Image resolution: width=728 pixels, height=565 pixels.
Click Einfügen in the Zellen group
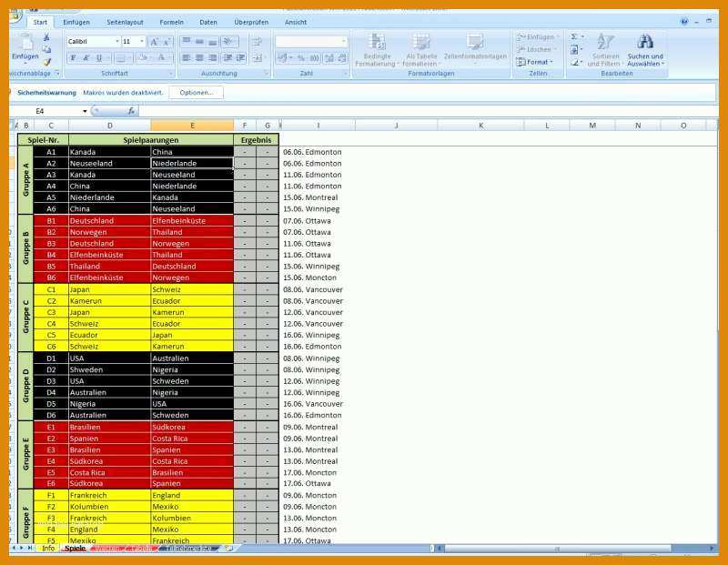pos(538,37)
